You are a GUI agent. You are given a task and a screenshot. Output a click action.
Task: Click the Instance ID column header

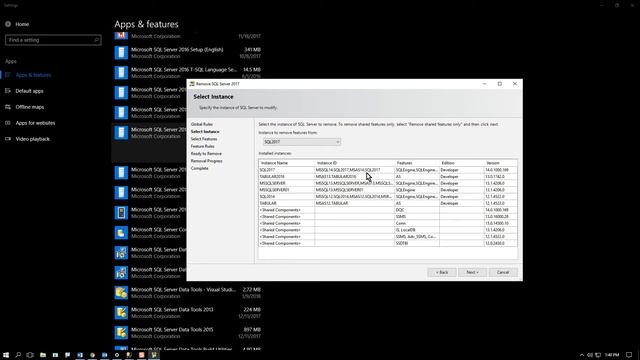coord(354,163)
